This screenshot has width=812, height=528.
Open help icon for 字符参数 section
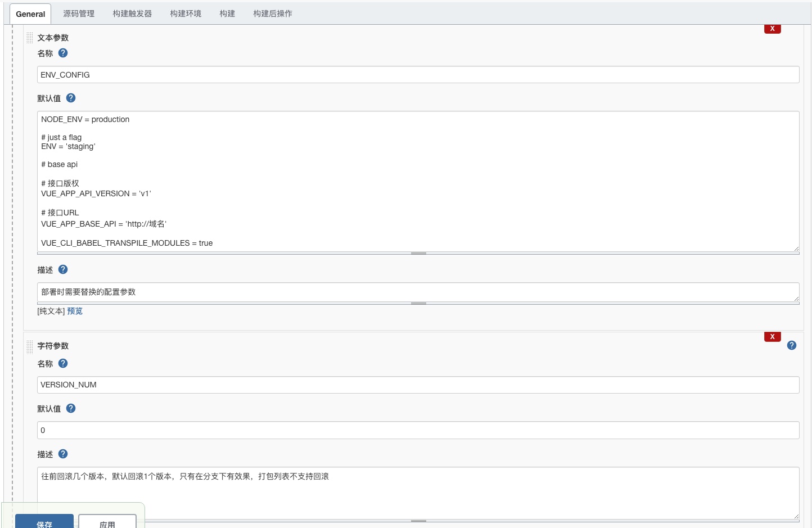point(792,345)
